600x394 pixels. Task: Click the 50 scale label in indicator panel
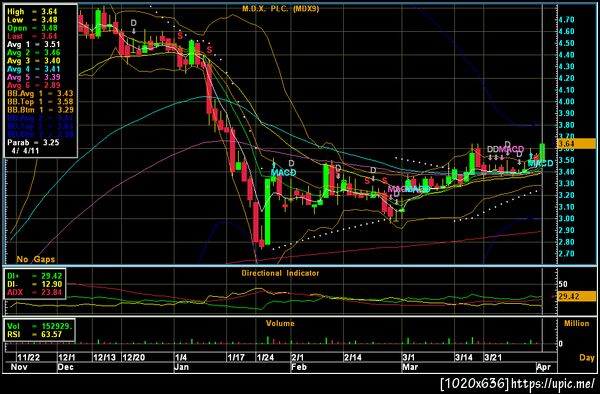tap(563, 284)
